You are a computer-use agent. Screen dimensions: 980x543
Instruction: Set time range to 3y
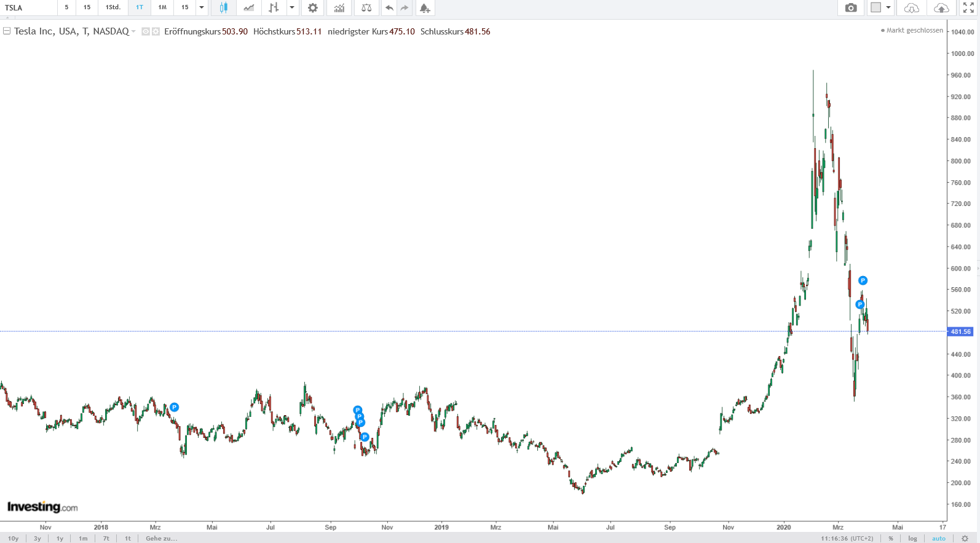click(x=38, y=538)
